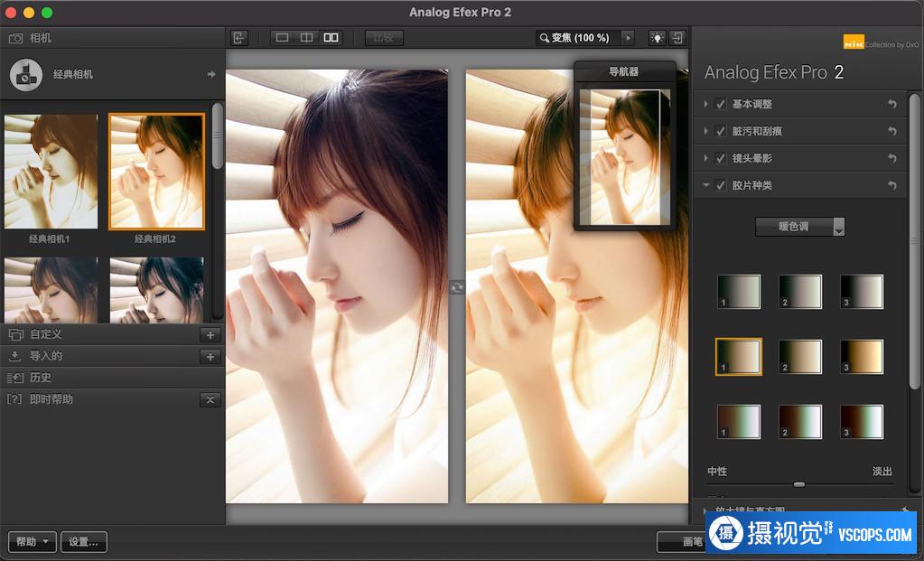
Task: Hide the right adjustment panel using toolbar icon
Action: (677, 38)
